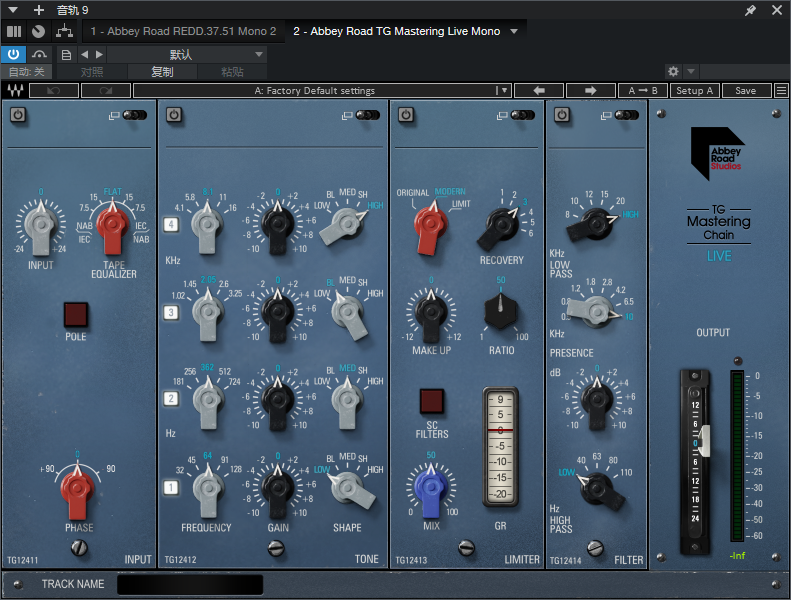Click the MAKE UP gain knob

(431, 313)
